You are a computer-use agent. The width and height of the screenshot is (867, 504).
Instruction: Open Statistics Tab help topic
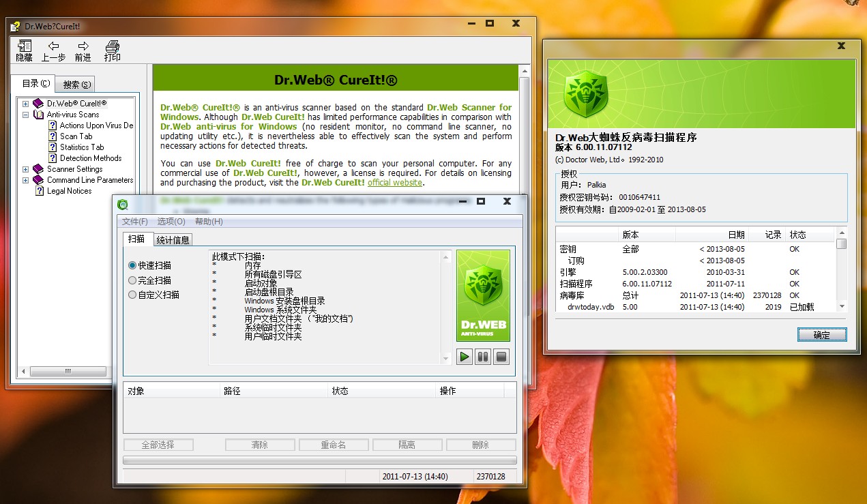[82, 147]
